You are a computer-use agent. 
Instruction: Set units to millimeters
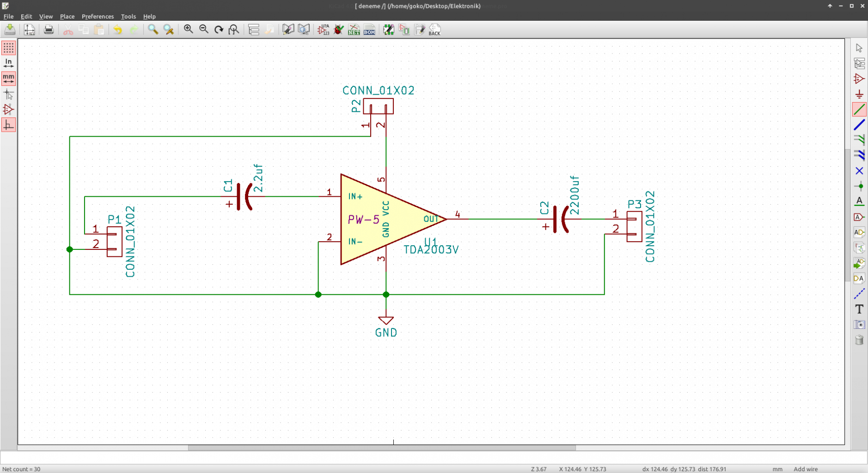pyautogui.click(x=9, y=79)
